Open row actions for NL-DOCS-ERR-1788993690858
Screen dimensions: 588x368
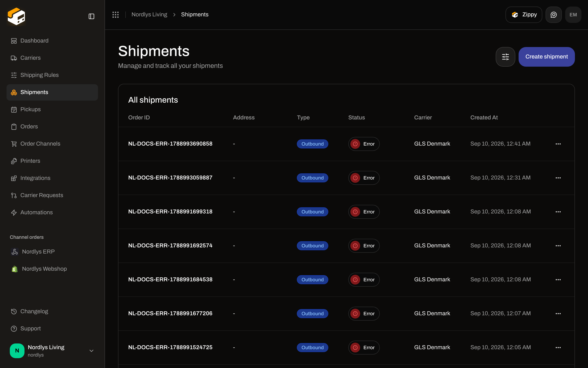[558, 144]
